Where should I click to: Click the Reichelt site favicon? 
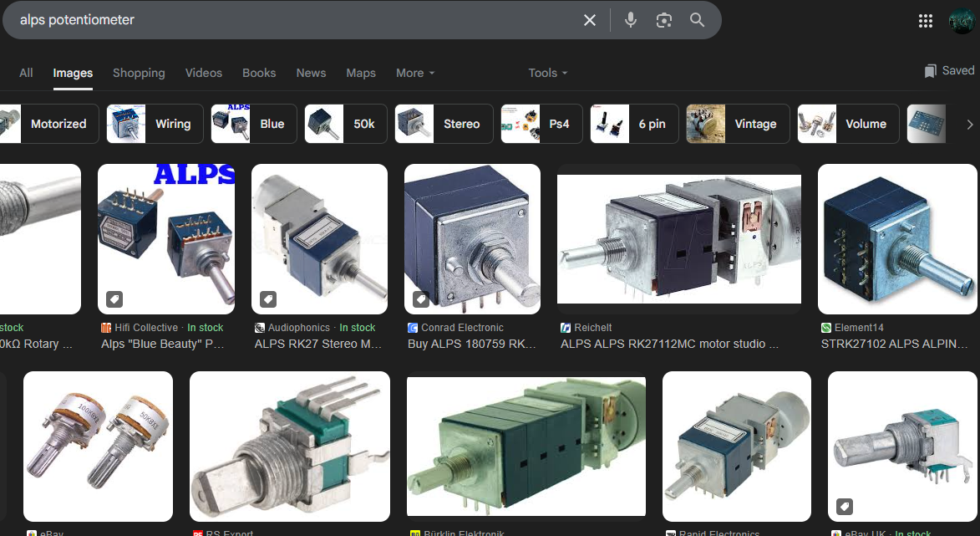566,328
